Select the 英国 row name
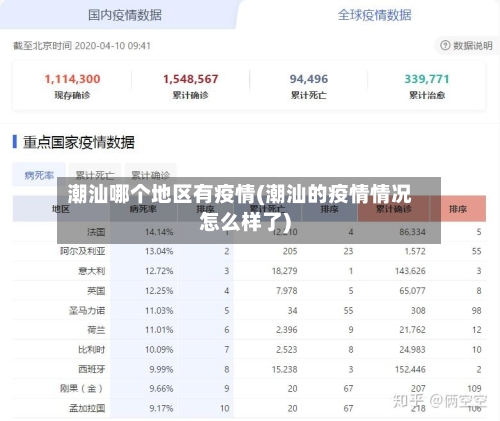Viewport: 500px width, 421px height. tap(96, 291)
